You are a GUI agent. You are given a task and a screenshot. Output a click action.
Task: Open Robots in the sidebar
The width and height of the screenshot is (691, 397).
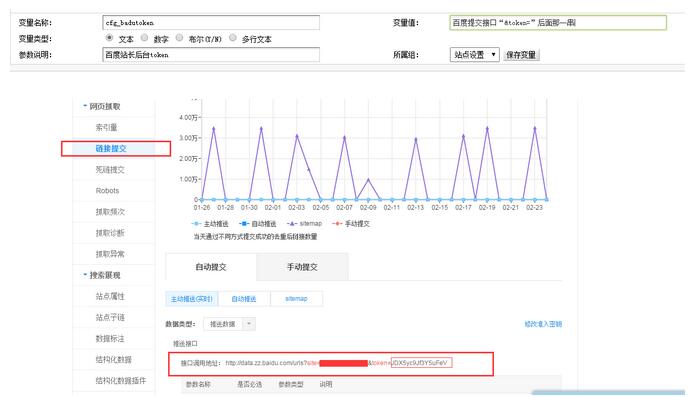click(x=108, y=191)
